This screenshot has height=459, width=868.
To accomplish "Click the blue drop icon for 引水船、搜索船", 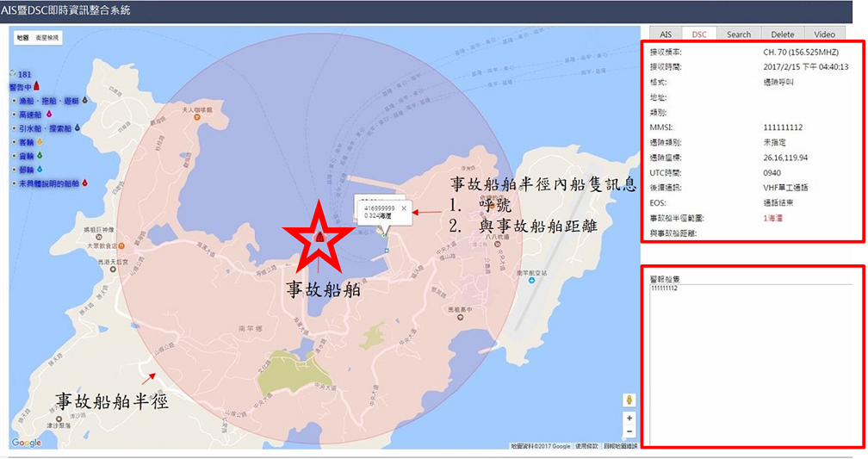I will (x=77, y=128).
